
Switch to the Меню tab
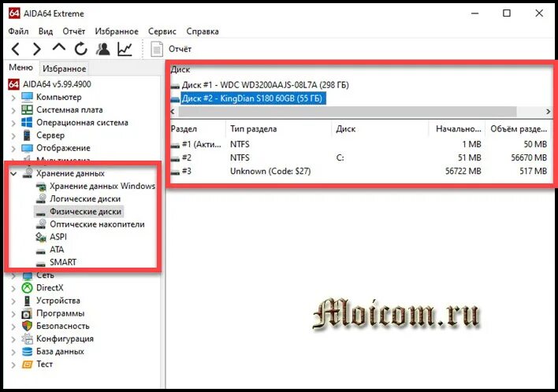pos(20,68)
